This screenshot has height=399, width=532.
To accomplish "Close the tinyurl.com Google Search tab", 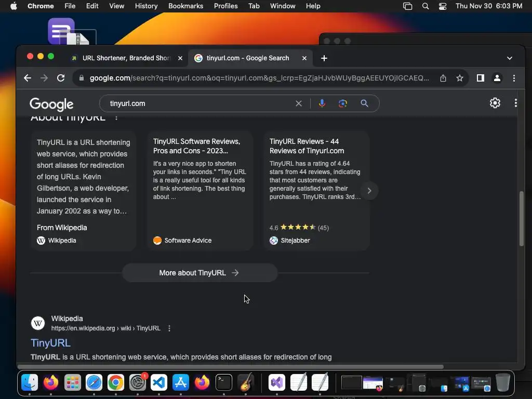I will tap(304, 58).
